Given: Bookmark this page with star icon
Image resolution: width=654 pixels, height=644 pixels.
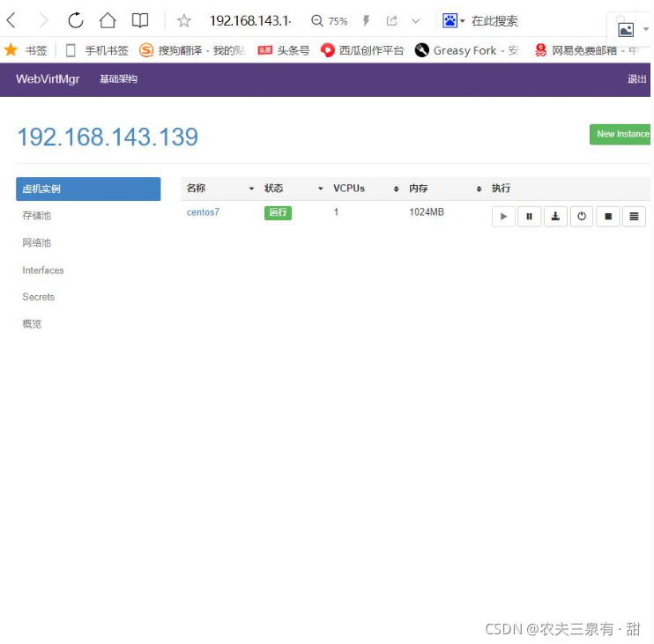Looking at the screenshot, I should pyautogui.click(x=183, y=20).
